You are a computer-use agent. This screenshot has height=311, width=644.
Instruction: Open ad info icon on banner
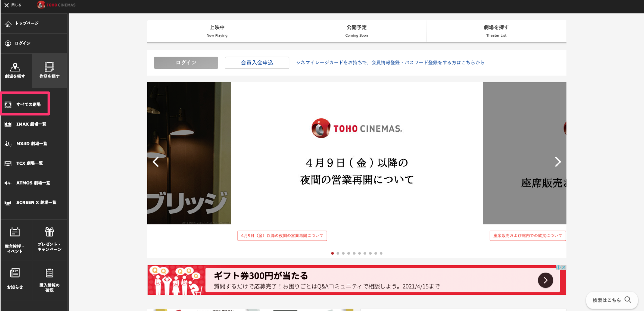pos(559,267)
